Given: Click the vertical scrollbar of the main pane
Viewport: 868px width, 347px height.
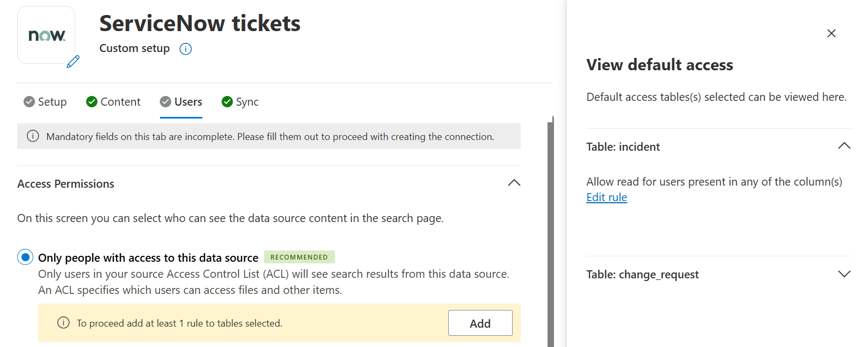Looking at the screenshot, I should pos(550,231).
